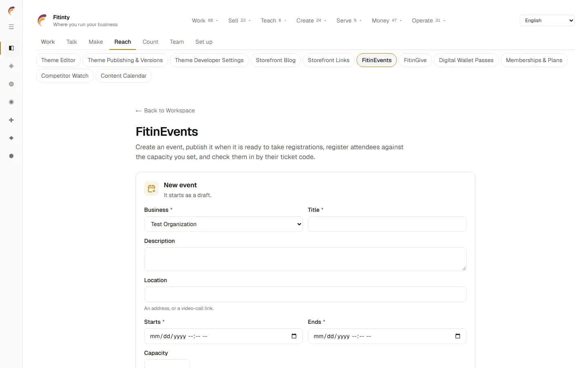Open the half-shaded circle sidebar icon
Screen dimensions: 588x368
click(x=11, y=84)
